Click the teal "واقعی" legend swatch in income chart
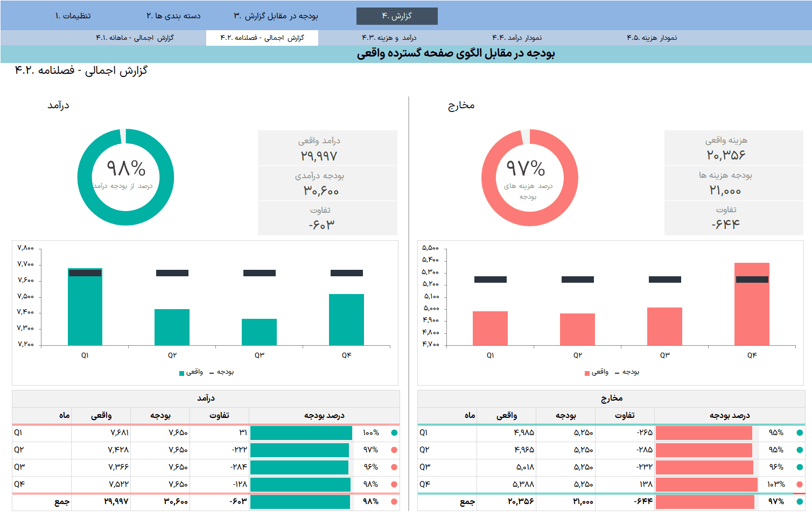The height and width of the screenshot is (517, 812). [181, 373]
